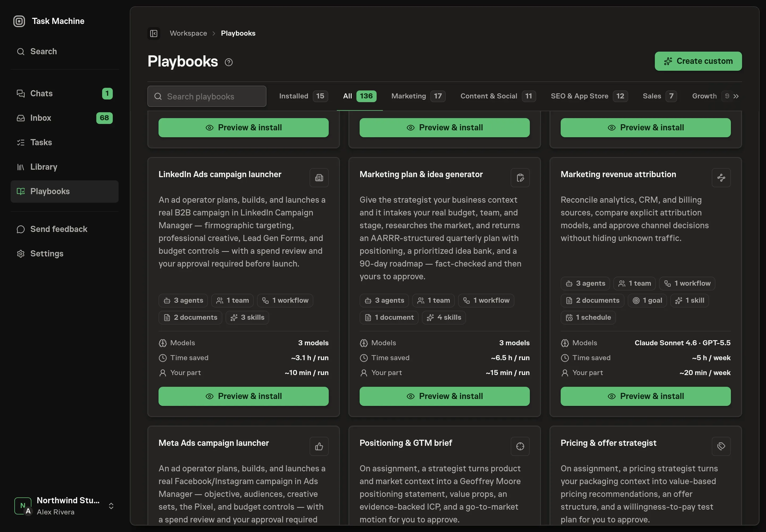The image size is (766, 532).
Task: Click the 3 skills chip on LinkedIn Ads card
Action: pos(247,318)
